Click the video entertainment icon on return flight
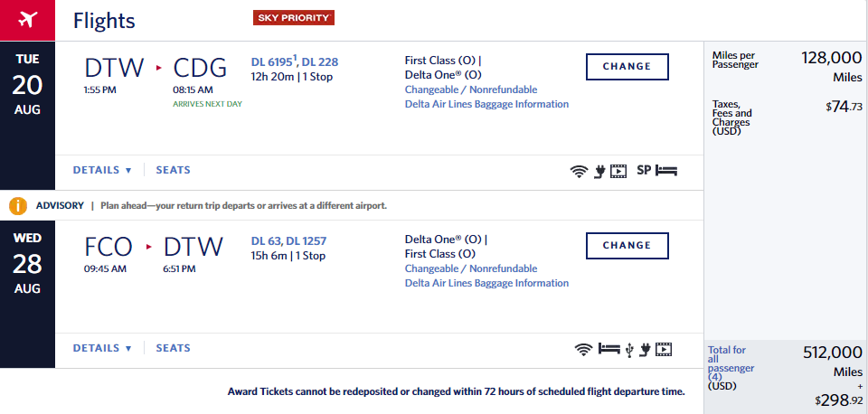Image resolution: width=868 pixels, height=414 pixels. click(x=665, y=348)
